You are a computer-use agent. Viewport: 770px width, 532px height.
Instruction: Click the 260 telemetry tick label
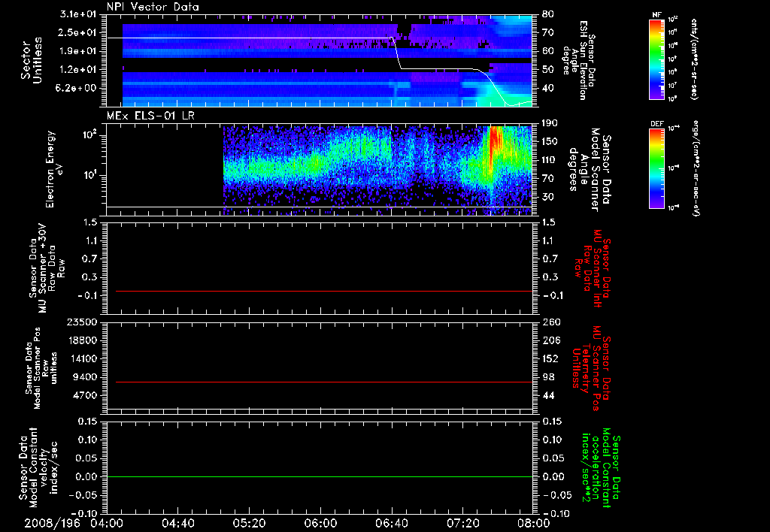coord(550,322)
